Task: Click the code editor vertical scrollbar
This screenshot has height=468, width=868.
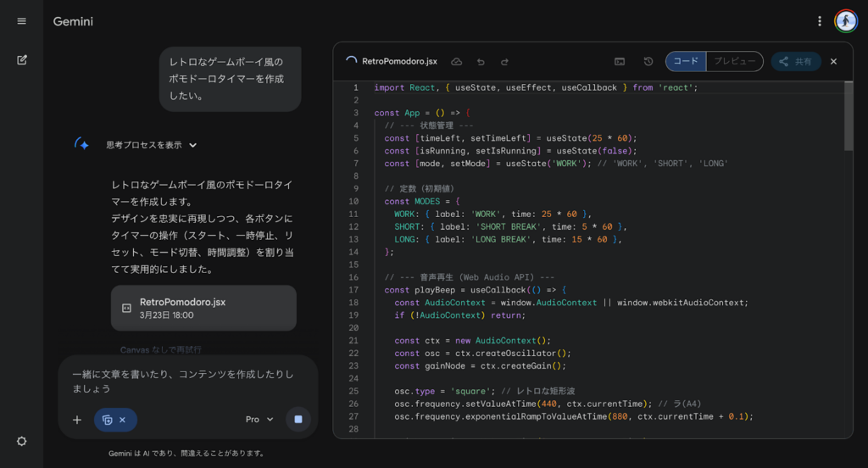Action: [848, 116]
